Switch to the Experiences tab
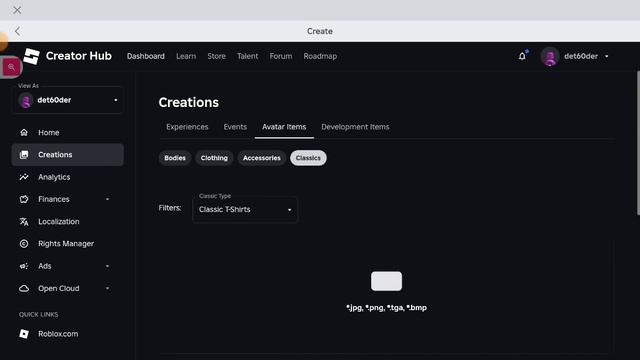The width and height of the screenshot is (640, 360). (187, 127)
